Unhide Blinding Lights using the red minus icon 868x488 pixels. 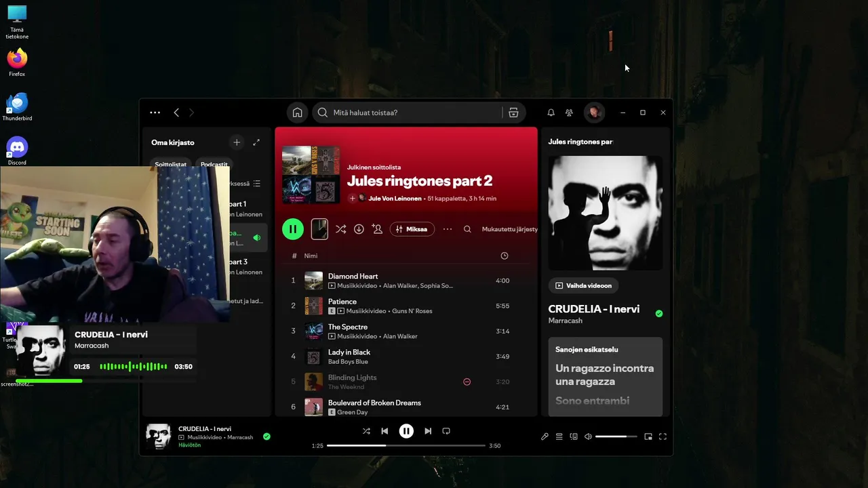tap(467, 382)
